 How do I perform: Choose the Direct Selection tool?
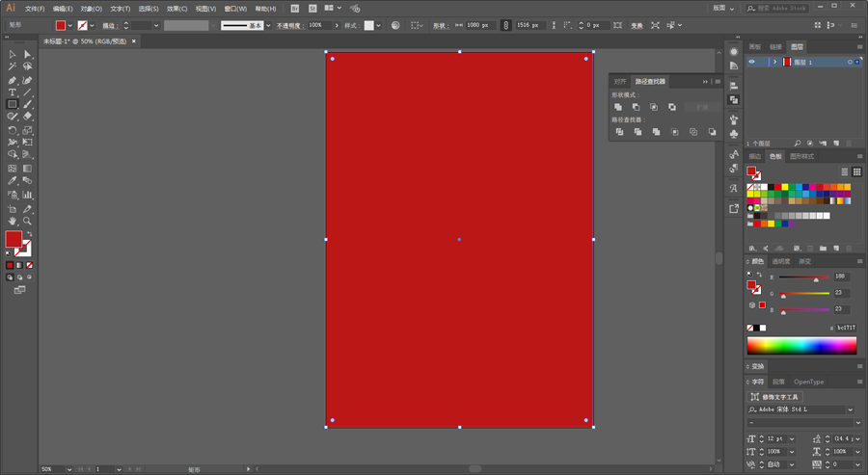[27, 54]
